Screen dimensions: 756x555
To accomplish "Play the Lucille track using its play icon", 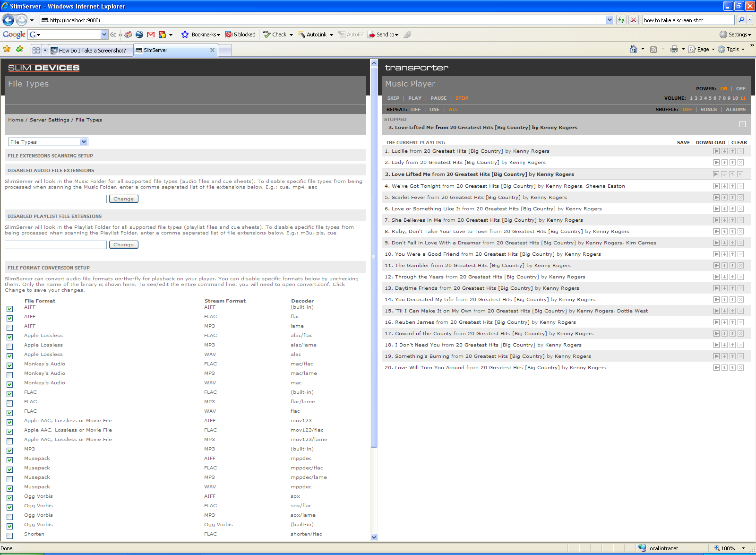I will pyautogui.click(x=716, y=151).
